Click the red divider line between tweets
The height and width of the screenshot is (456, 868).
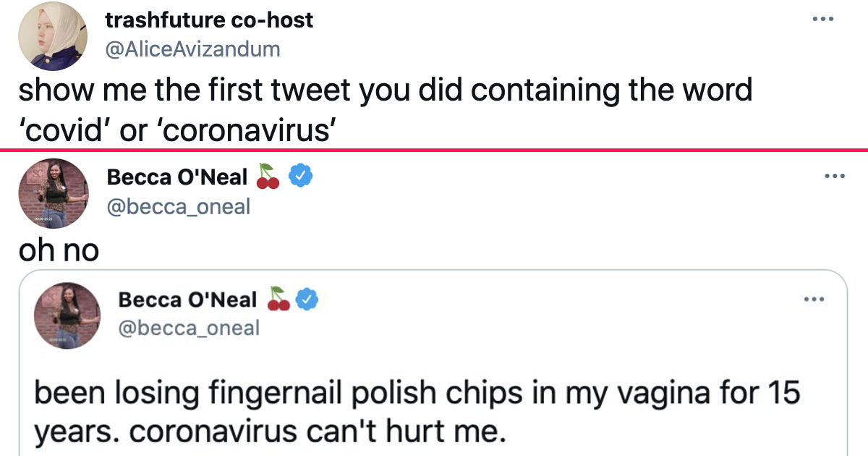(x=434, y=150)
